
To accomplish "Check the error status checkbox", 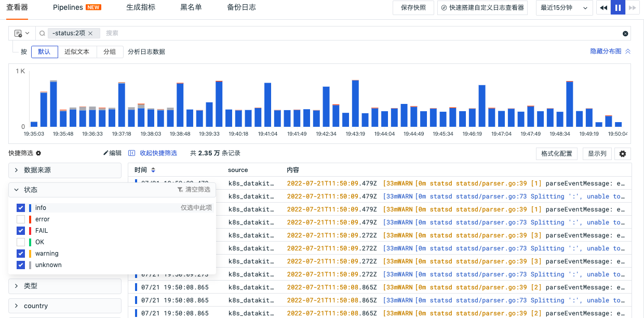I will point(21,219).
